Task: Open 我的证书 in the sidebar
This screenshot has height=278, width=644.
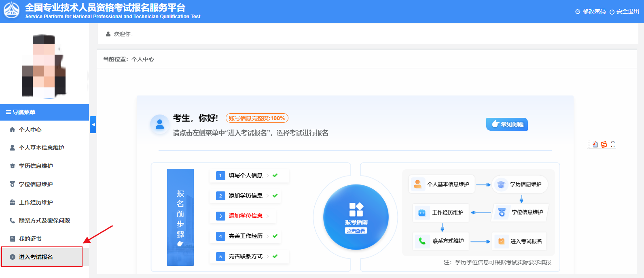Action: tap(30, 239)
